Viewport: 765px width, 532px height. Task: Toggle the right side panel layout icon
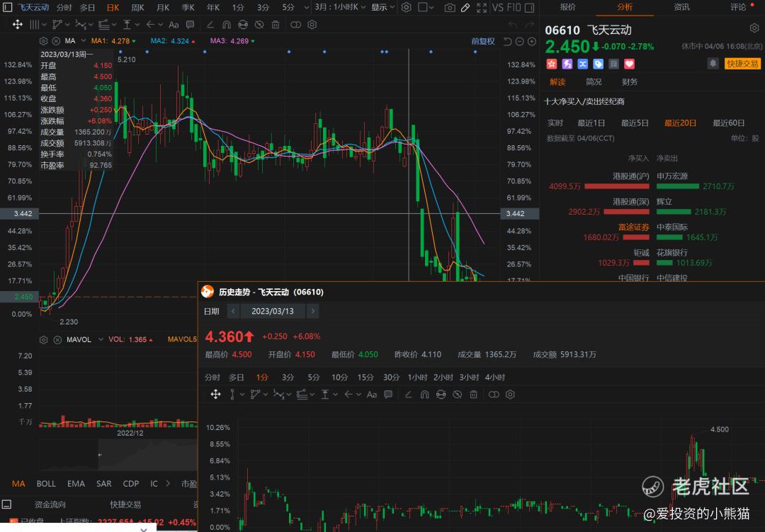coord(529,7)
